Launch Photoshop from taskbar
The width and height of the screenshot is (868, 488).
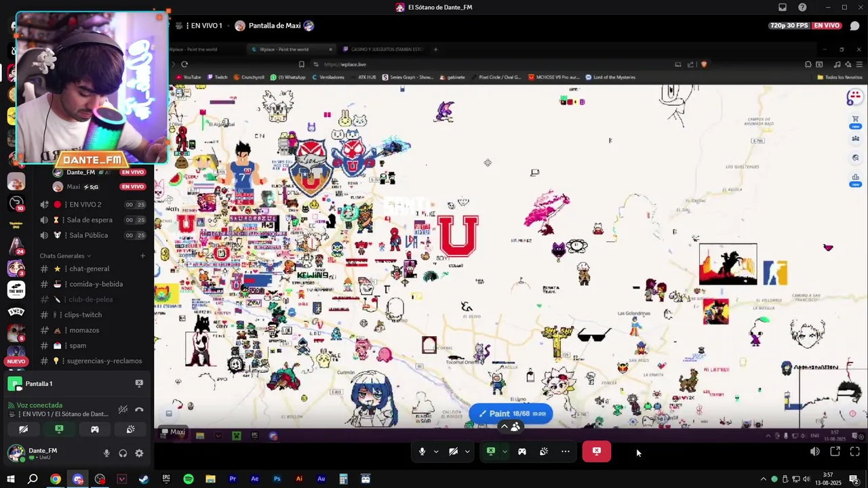point(277,479)
